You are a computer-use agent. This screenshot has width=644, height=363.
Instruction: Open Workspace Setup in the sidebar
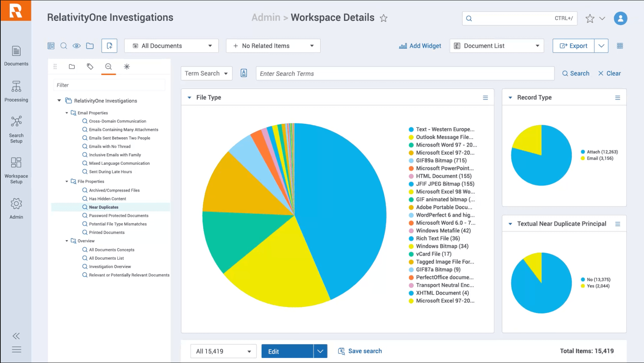[16, 171]
